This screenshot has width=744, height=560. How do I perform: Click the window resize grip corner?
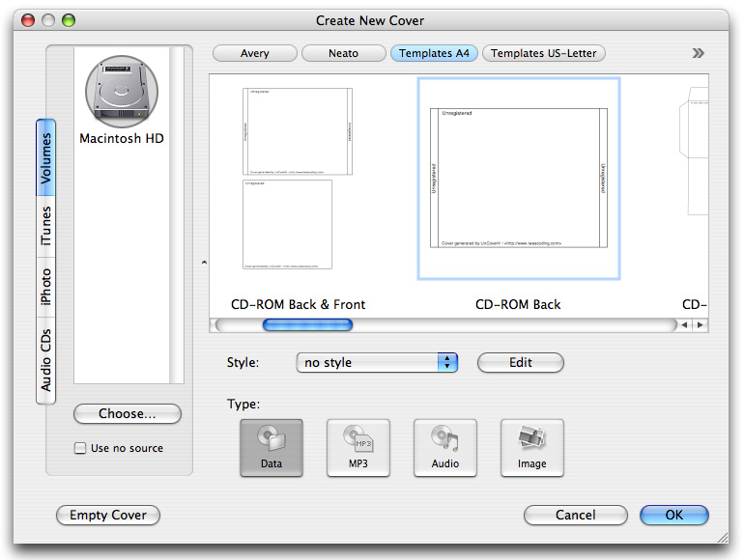722,537
